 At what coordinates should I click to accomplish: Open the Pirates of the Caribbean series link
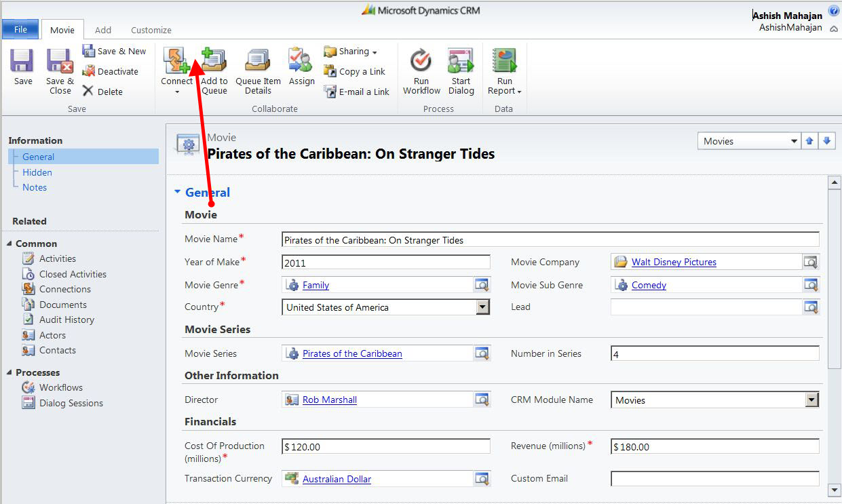click(352, 353)
